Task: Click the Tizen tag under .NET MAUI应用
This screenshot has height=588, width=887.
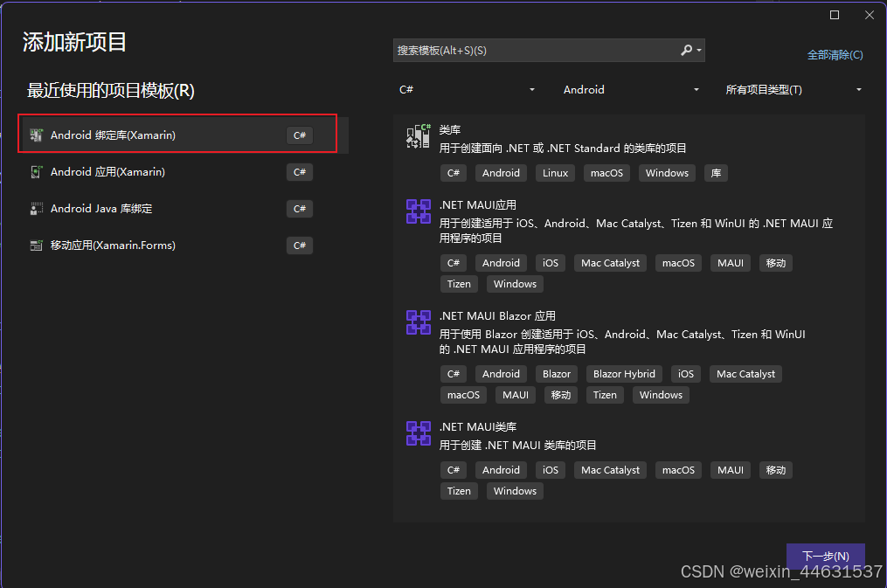Action: coord(459,284)
